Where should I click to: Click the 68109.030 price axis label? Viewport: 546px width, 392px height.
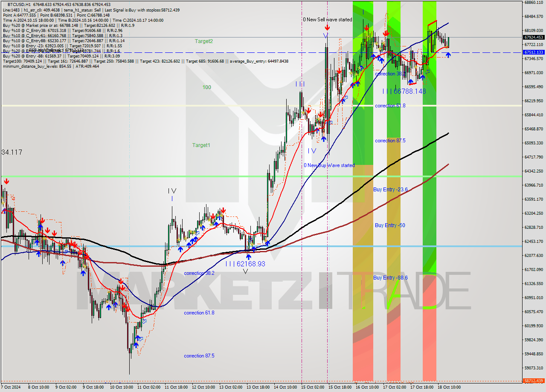534,31
